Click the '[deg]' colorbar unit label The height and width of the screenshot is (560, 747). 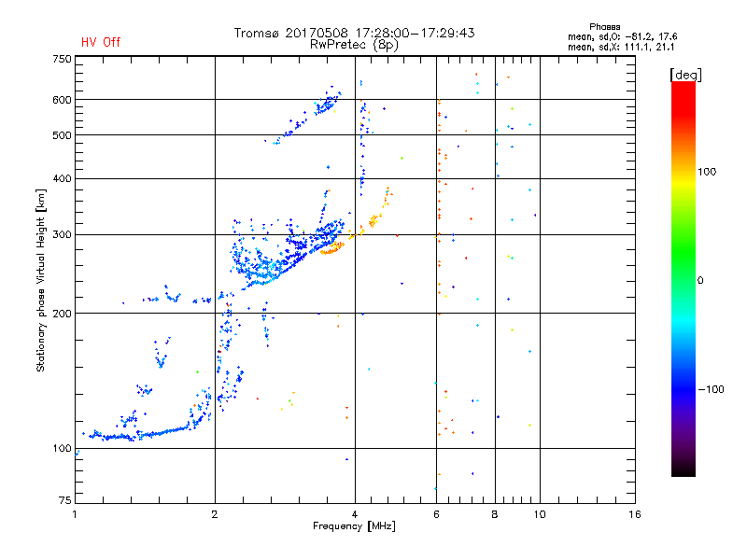pos(685,75)
